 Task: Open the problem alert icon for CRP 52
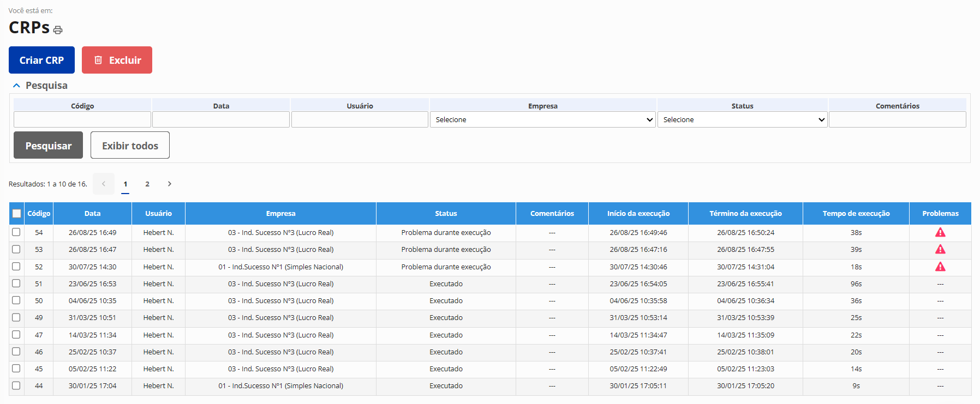pos(940,267)
